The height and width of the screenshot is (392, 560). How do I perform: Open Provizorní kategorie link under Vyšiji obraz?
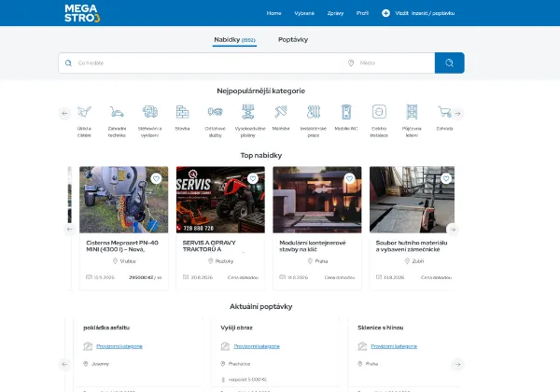point(257,346)
